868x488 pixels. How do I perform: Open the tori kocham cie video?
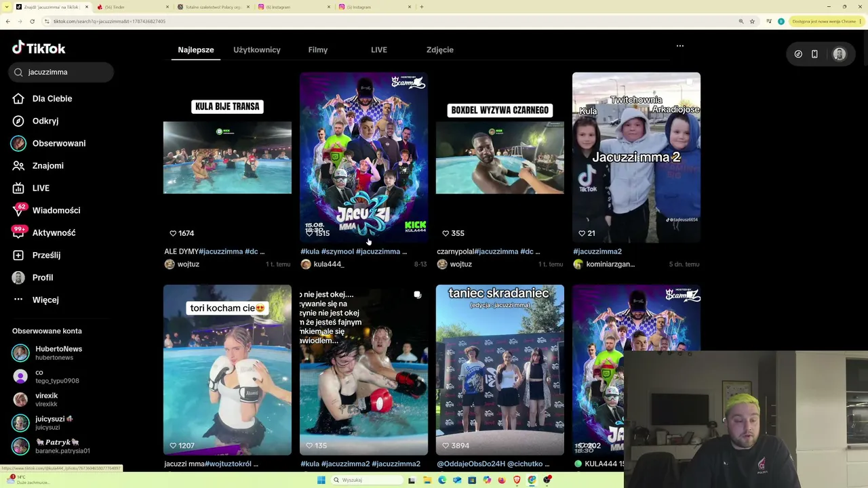click(x=227, y=370)
